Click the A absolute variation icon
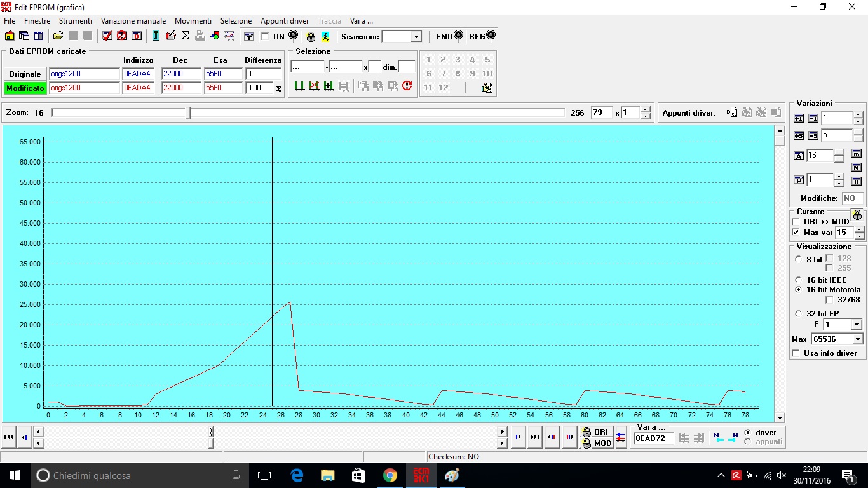Viewport: 868px width, 488px height. tap(799, 156)
